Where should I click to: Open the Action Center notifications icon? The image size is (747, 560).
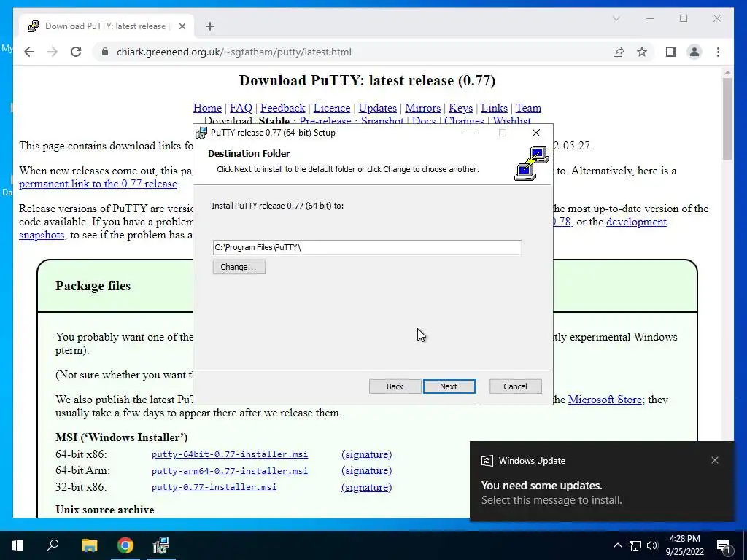tap(724, 545)
